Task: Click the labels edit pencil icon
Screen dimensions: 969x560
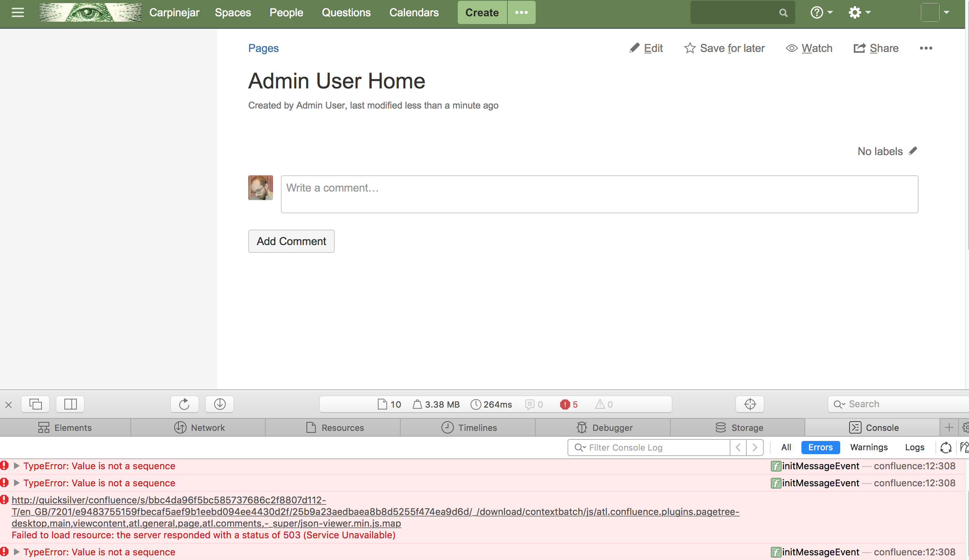Action: [913, 151]
